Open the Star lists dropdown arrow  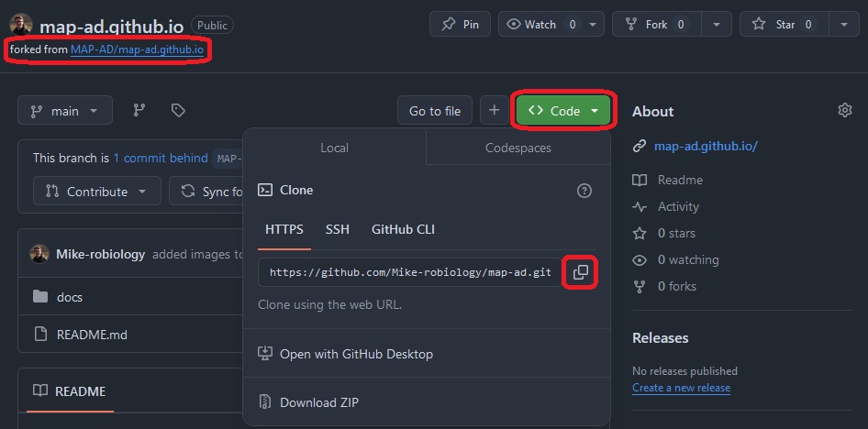point(844,25)
